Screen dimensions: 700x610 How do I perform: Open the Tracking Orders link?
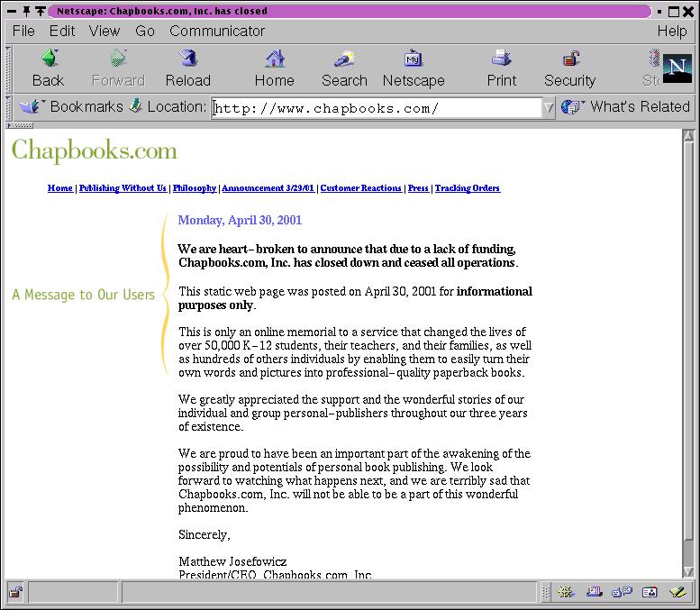(x=468, y=188)
